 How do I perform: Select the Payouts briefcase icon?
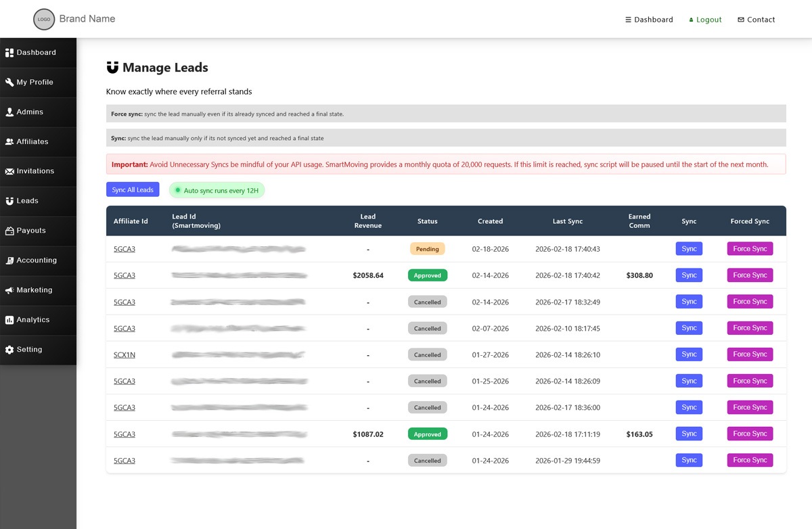coord(9,231)
